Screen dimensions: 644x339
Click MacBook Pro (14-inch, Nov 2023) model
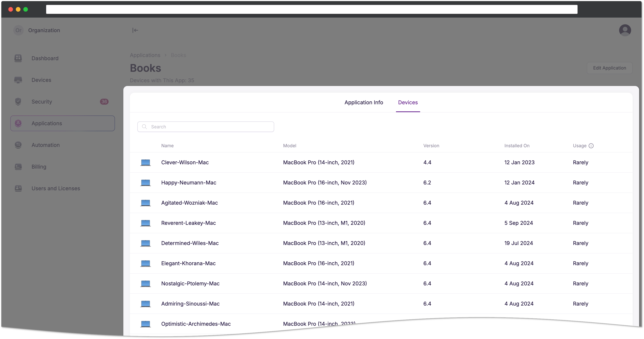coord(325,283)
